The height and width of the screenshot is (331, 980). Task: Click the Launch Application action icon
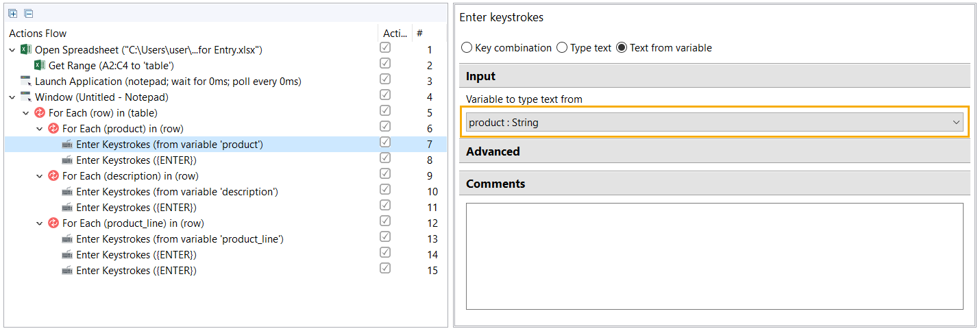(26, 82)
